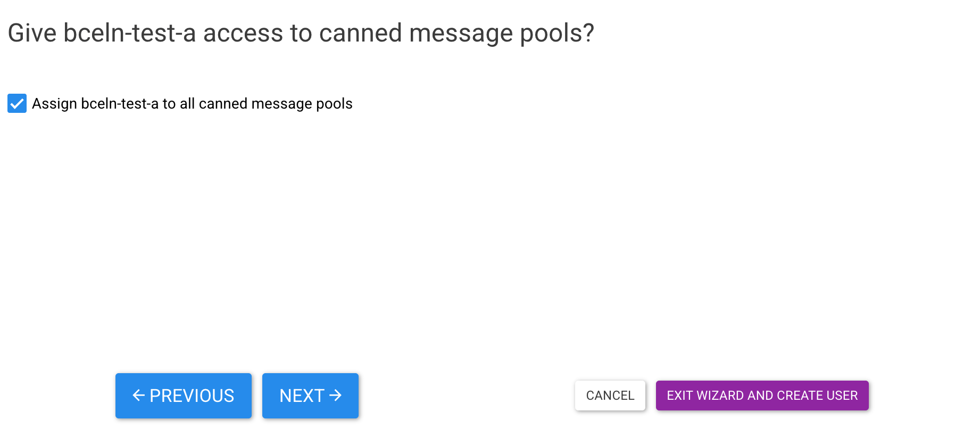Toggle the canned message pools checkbox
Screen dimensions: 980x428
click(x=17, y=103)
